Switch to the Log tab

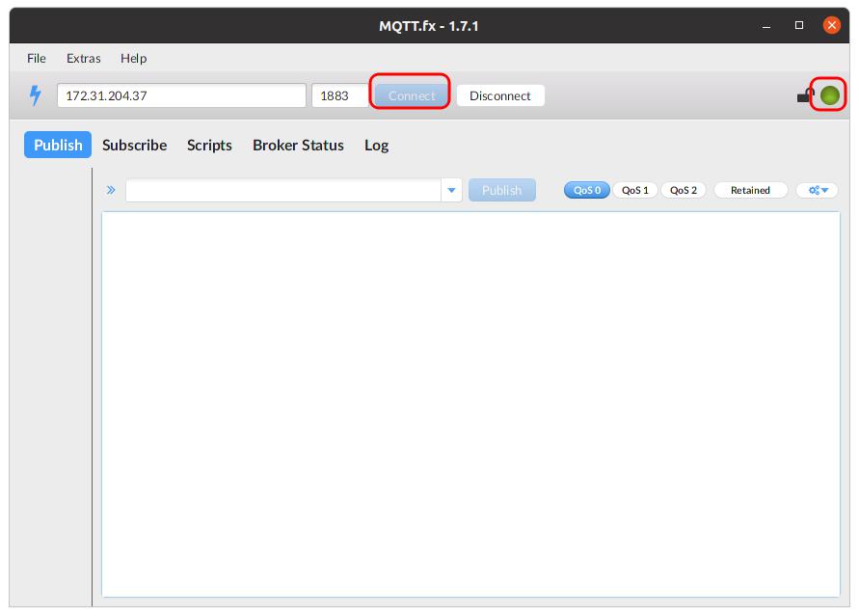click(376, 146)
